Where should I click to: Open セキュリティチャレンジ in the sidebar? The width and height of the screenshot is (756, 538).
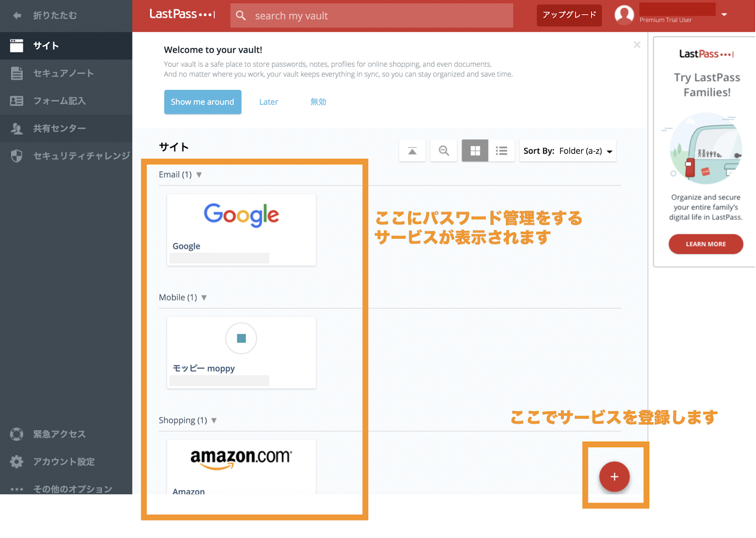pyautogui.click(x=66, y=156)
